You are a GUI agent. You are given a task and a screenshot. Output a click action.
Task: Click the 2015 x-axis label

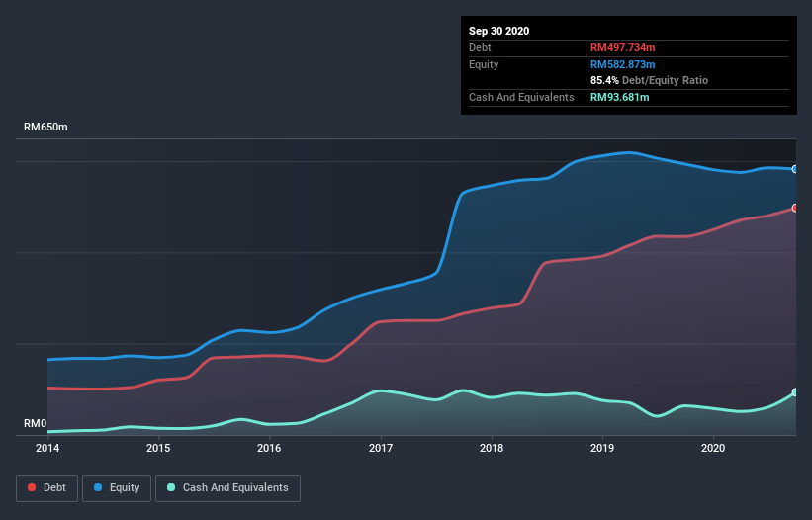pos(158,448)
